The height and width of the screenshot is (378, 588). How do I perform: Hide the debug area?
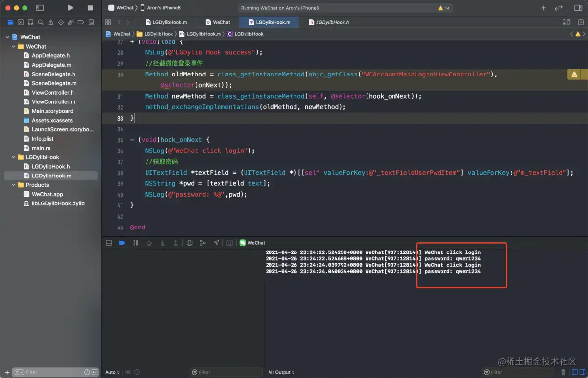(109, 243)
